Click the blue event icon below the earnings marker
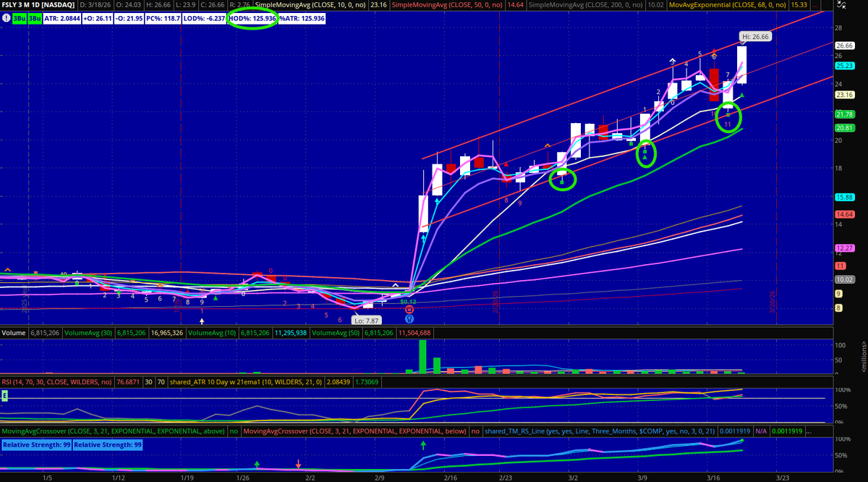868x482 pixels. click(409, 318)
